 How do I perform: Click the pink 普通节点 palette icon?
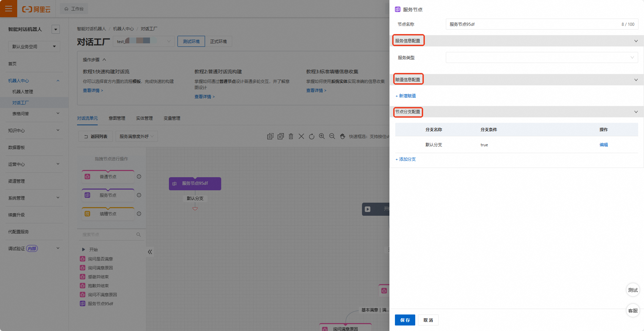pyautogui.click(x=87, y=177)
